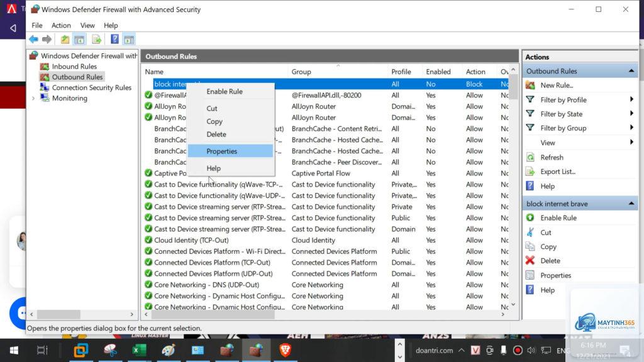Select Core Networking - DNS (UDP-Out) rule
The height and width of the screenshot is (362, 644).
coord(206,285)
